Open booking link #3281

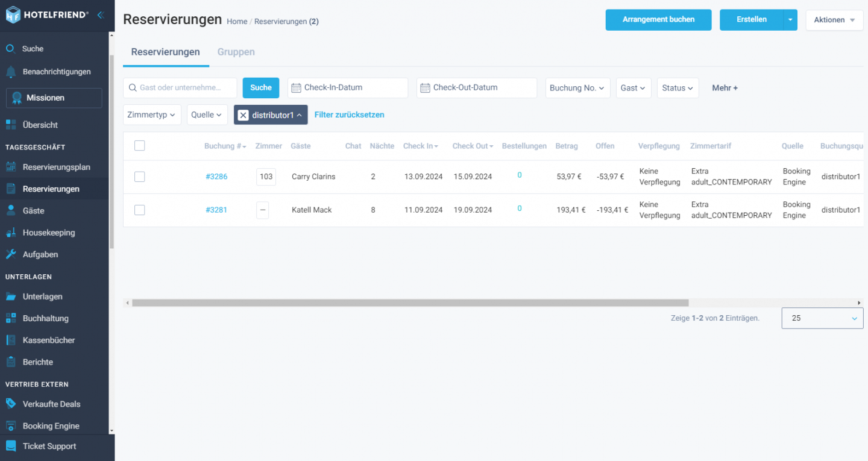[216, 210]
